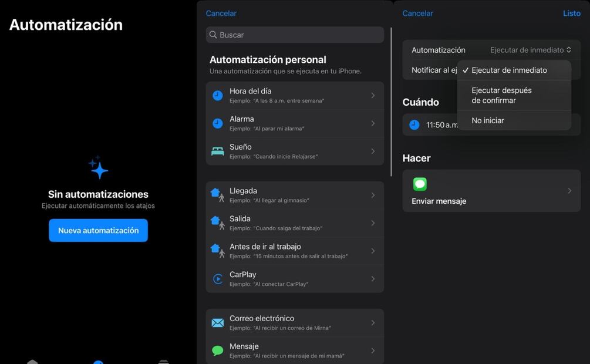The height and width of the screenshot is (364, 590).
Task: Click the Nueva automatización button
Action: [x=98, y=231]
